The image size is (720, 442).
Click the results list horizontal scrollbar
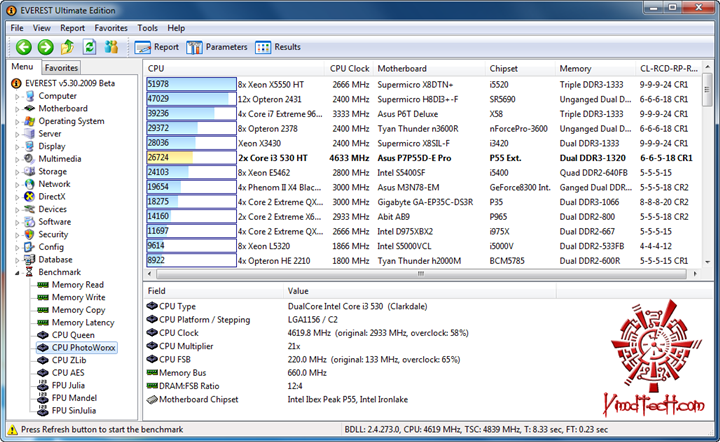[x=421, y=274]
